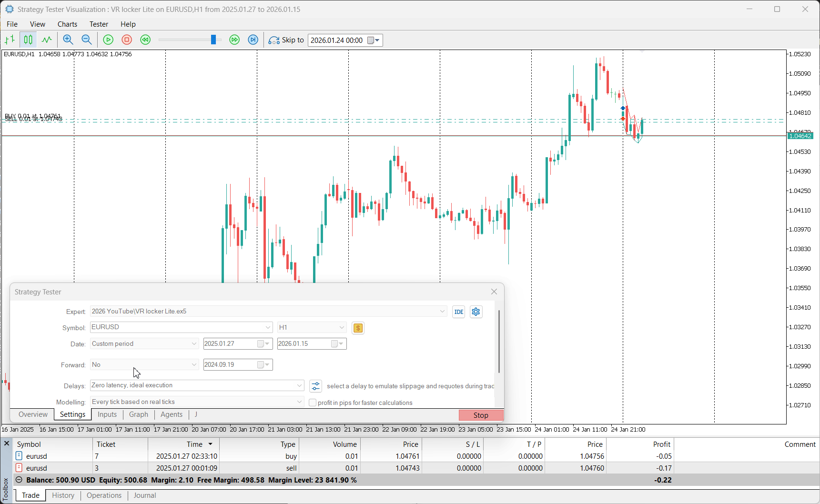Switch to the Trade tab
The image size is (820, 504).
click(30, 495)
